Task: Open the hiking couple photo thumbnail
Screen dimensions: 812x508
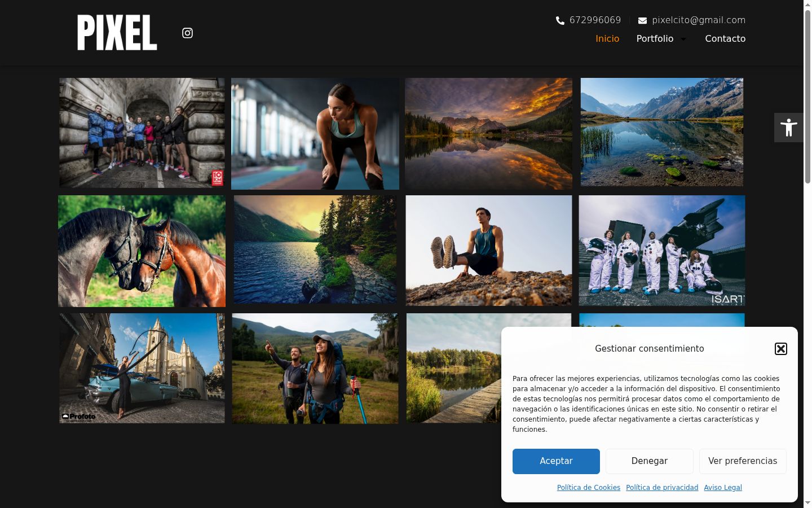Action: [x=315, y=369]
